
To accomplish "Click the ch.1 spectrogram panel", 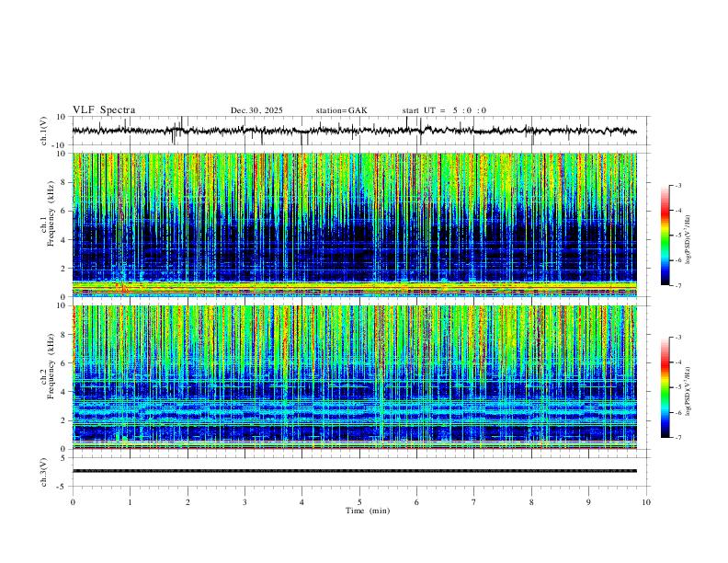I will 355,224.
